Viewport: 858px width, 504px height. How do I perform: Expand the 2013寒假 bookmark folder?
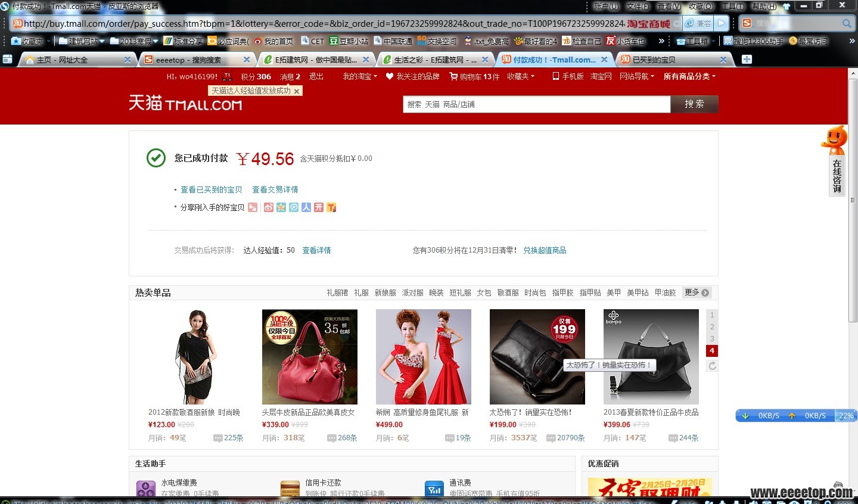point(134,41)
